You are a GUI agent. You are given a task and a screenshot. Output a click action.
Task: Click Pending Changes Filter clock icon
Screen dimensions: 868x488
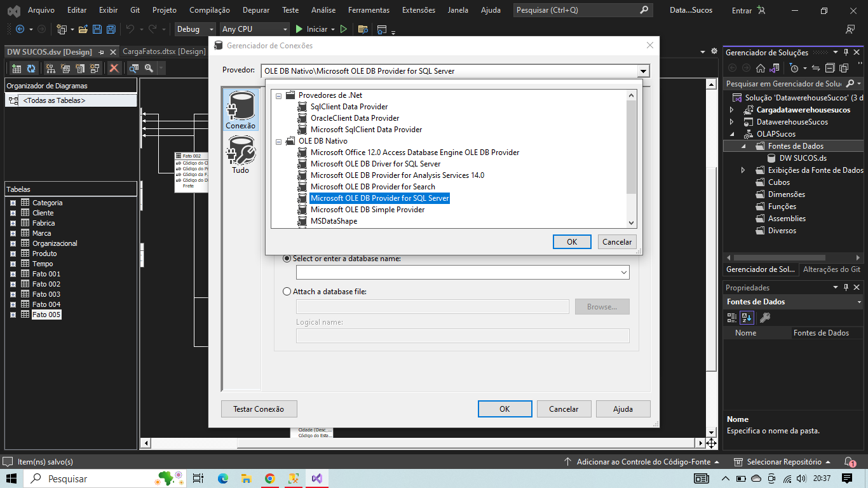(x=794, y=68)
